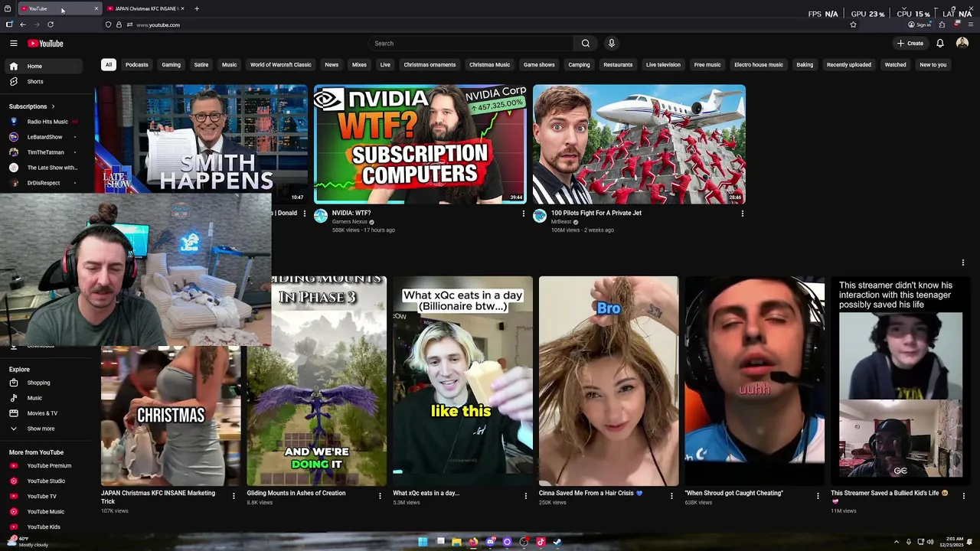Open options for NVIDIA: WTF? video
980x551 pixels.
(x=524, y=214)
